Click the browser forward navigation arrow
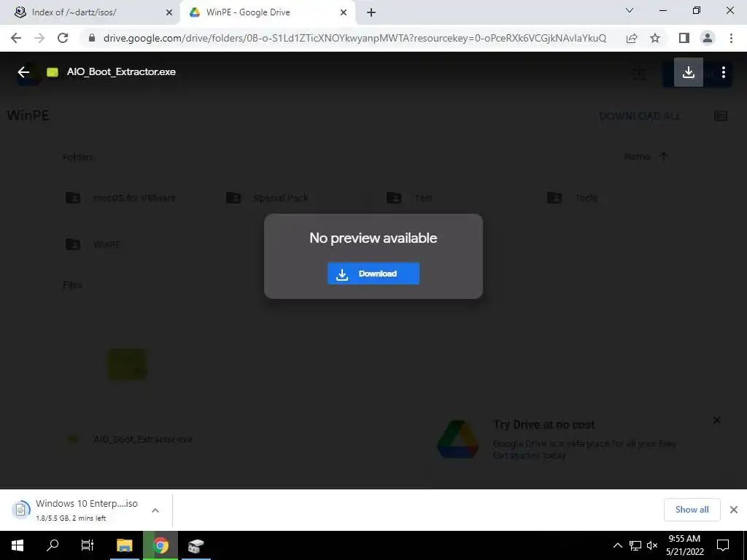Screen dimensions: 747x560 [x=39, y=38]
